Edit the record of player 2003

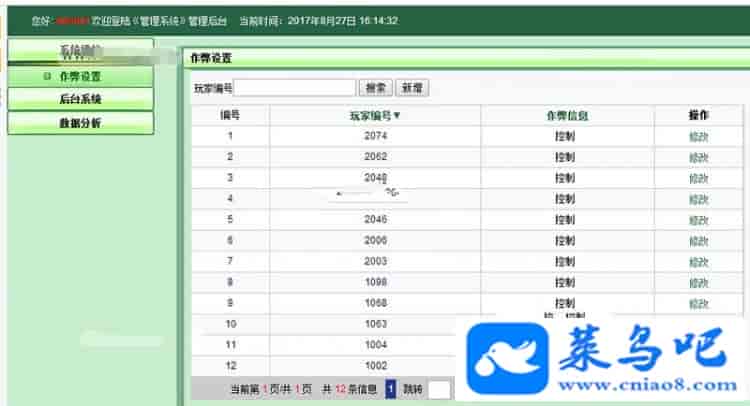point(698,261)
